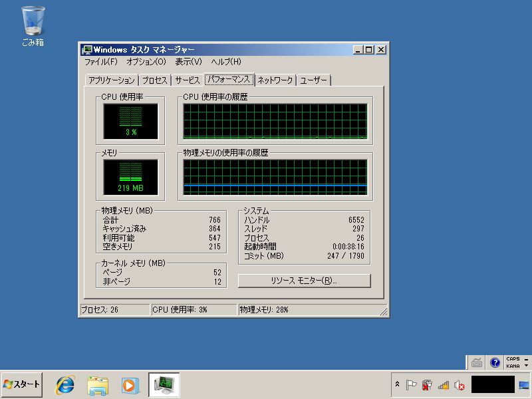Open the language bar options dropdown arrow
This screenshot has width=532, height=399.
(x=525, y=366)
